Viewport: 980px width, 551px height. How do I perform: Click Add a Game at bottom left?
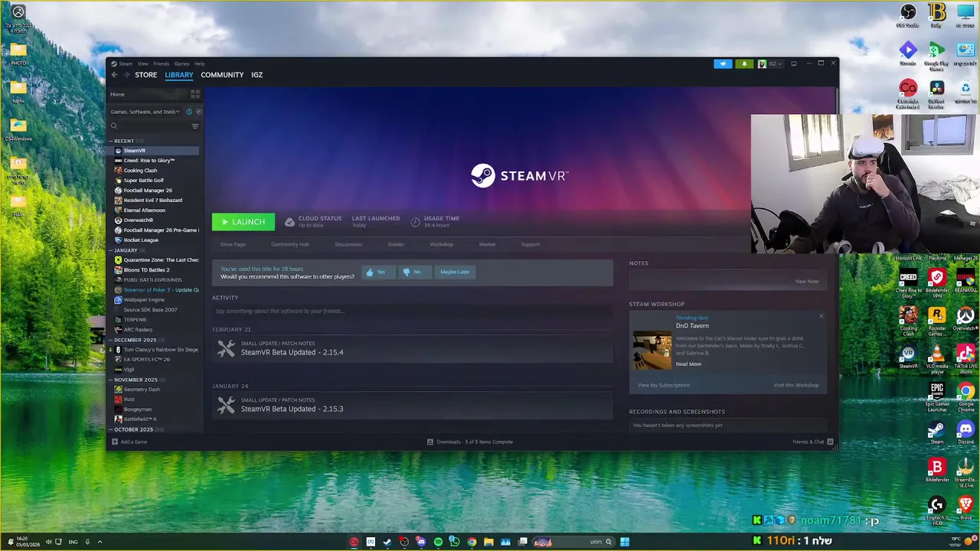pos(129,442)
